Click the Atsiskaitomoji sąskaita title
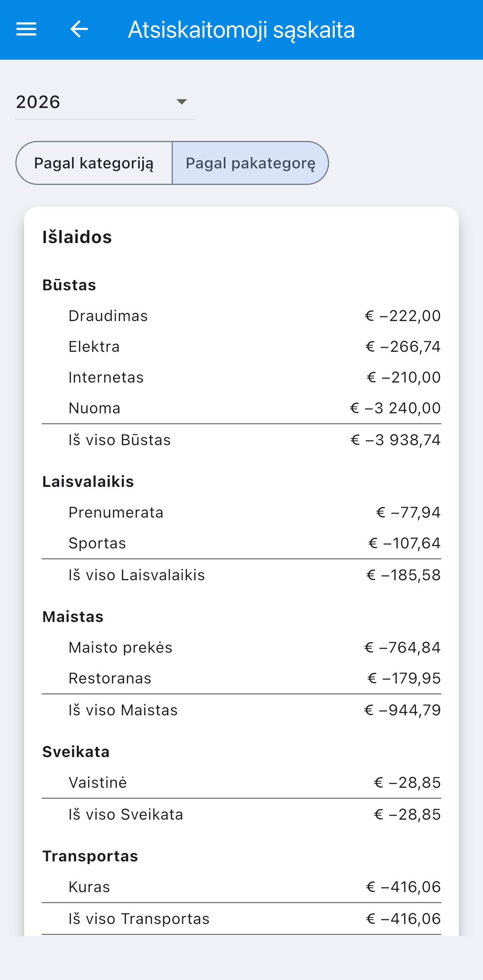 coord(241,30)
